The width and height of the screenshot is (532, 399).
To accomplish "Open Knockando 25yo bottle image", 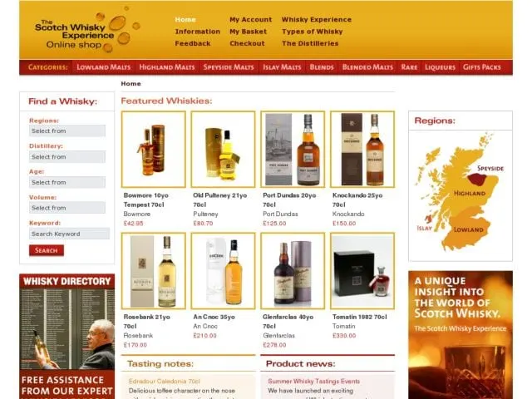I will pos(362,150).
